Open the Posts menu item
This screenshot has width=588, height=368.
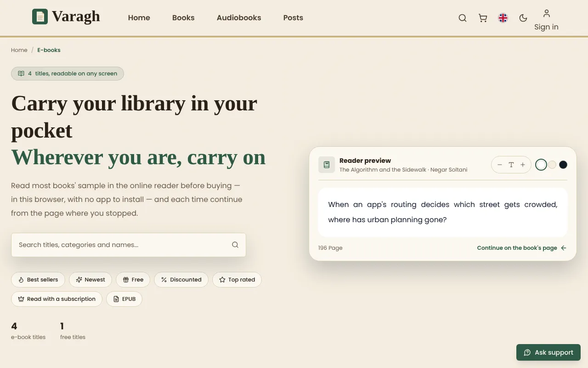click(x=293, y=18)
